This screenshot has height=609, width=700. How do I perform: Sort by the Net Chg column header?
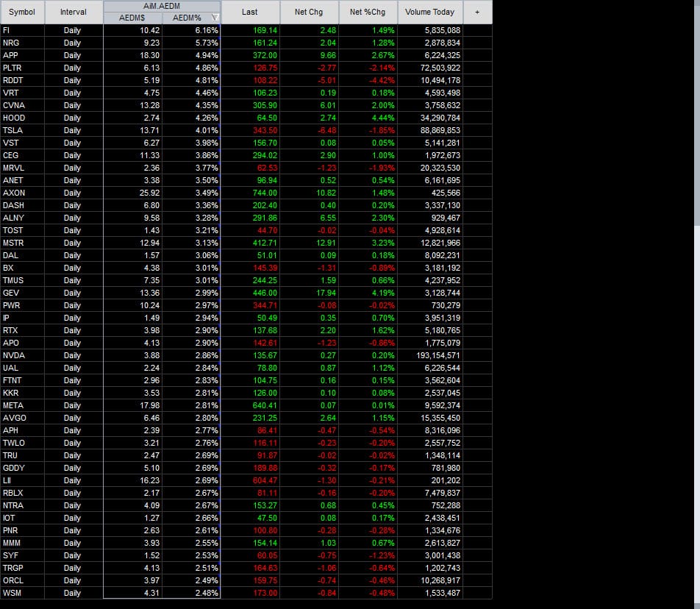309,12
